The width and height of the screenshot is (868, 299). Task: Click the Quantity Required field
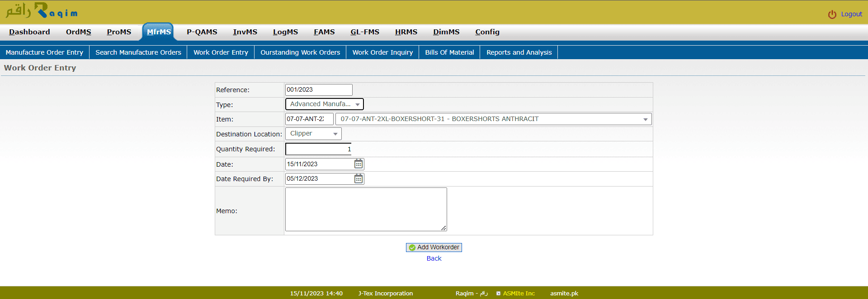click(x=318, y=149)
